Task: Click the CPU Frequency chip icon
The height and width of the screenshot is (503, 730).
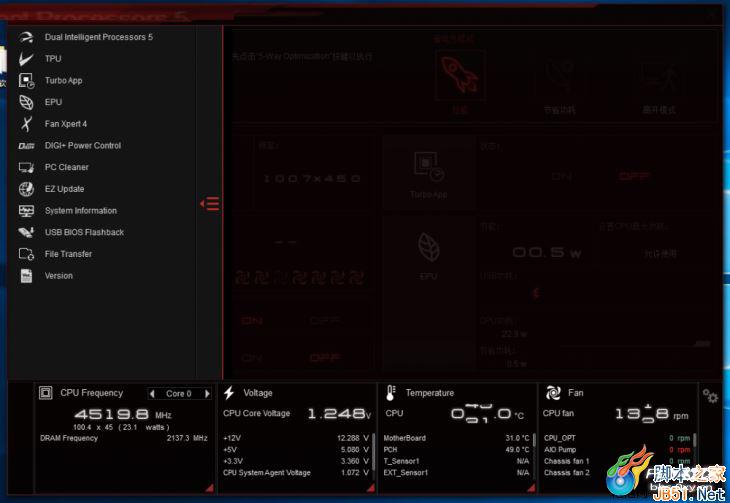Action: (x=46, y=393)
